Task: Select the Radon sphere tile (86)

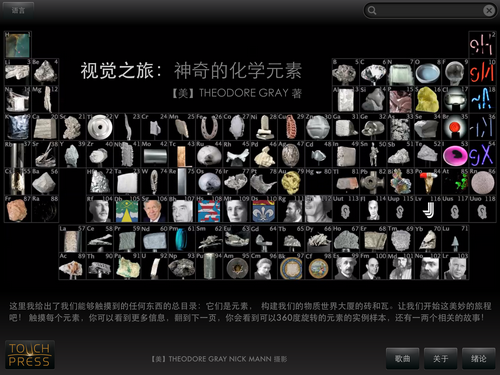Action: 482,181
